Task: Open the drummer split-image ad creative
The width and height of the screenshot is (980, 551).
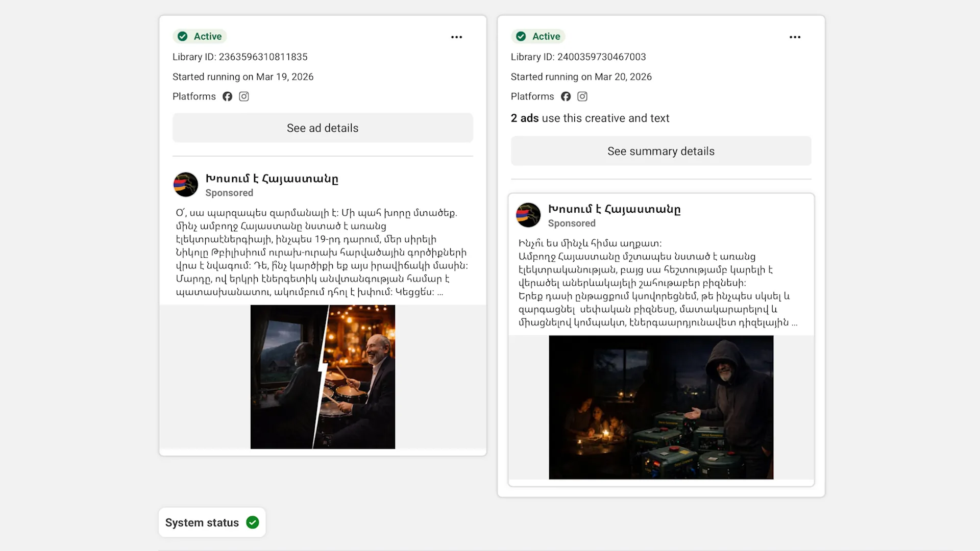Action: tap(323, 377)
